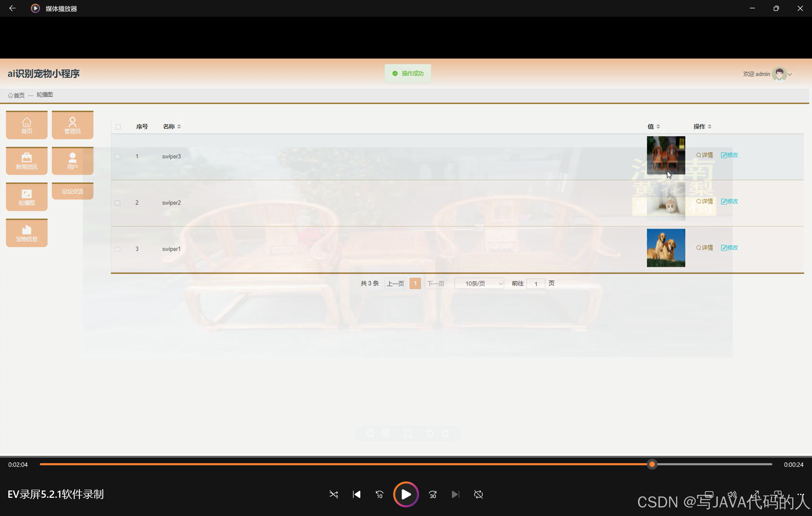
Task: Tick the select-all checkbox in table header
Action: tap(118, 127)
